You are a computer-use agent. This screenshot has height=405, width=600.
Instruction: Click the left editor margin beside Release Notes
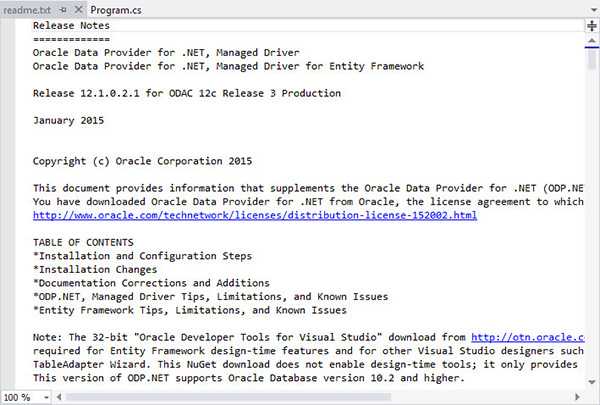(x=8, y=26)
